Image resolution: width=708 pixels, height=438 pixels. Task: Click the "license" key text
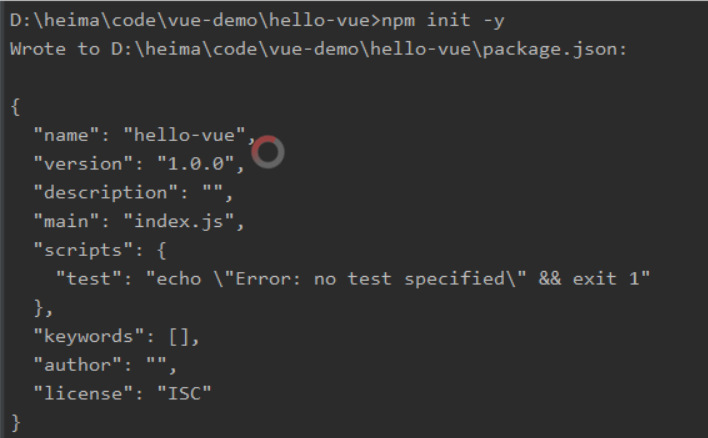(83, 394)
